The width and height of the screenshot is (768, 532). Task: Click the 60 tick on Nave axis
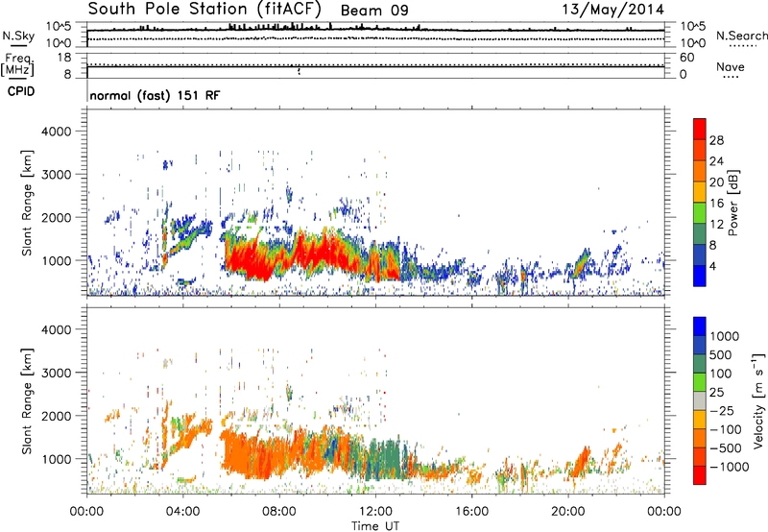point(686,58)
